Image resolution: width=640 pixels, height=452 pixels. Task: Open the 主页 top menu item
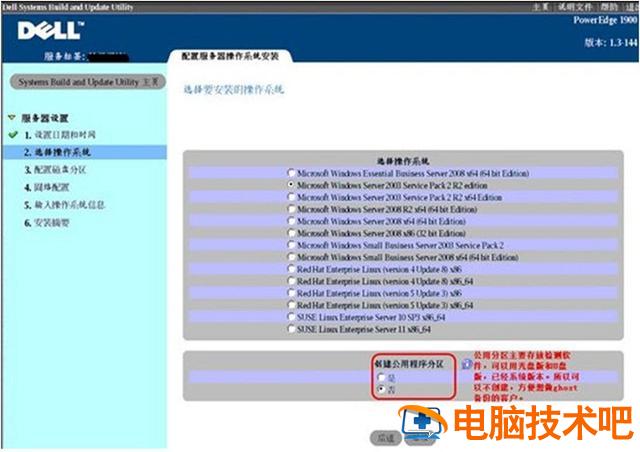pos(541,7)
